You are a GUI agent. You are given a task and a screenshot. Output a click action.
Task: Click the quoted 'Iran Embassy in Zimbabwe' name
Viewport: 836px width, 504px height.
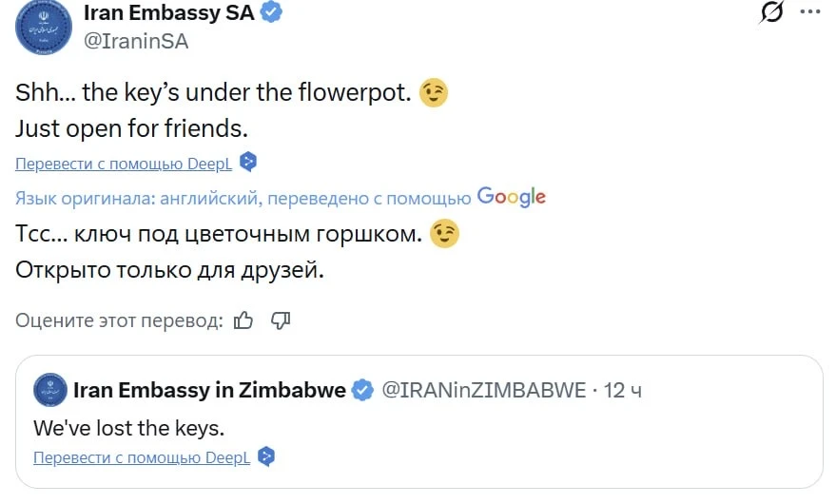209,390
